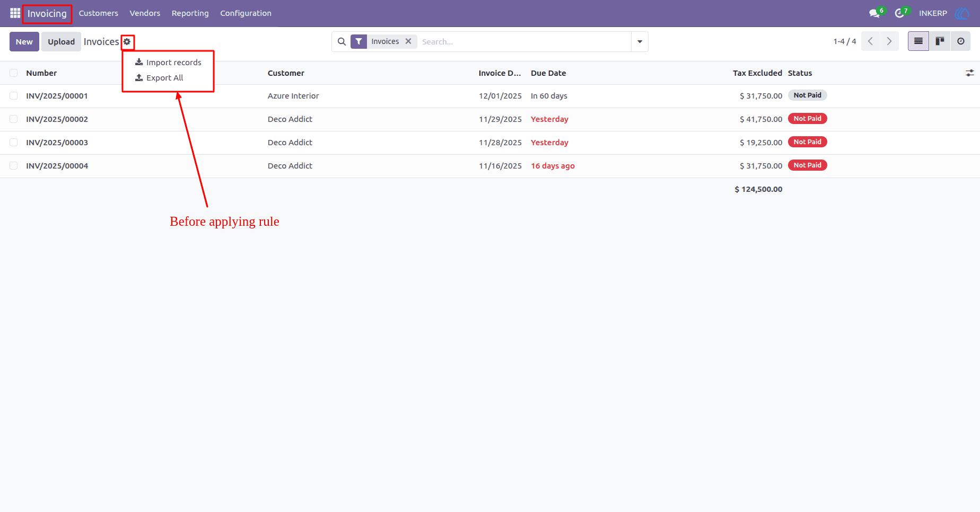Click the gear actions icon beside Invoices
Viewport: 980px width, 512px height.
click(127, 41)
